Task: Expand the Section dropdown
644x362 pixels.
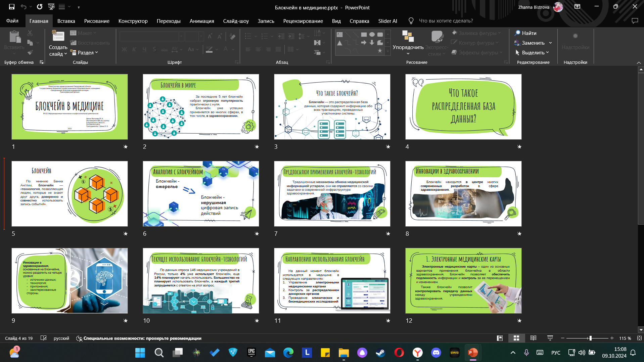Action: click(84, 52)
